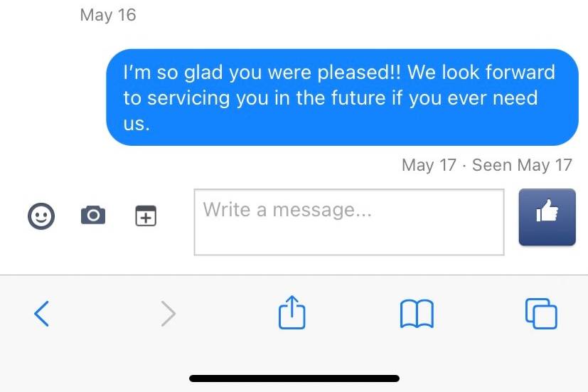Tap the 'Seen May 17' read receipt
588x392 pixels.
pos(522,165)
